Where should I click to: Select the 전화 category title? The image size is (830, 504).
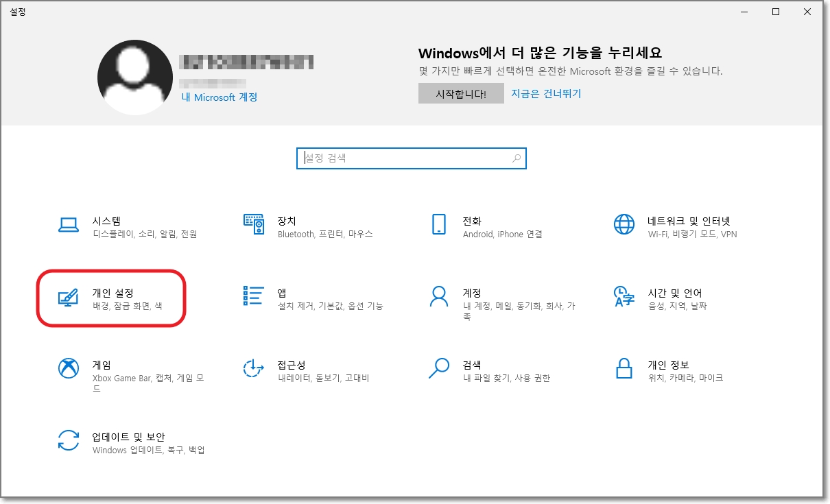tap(472, 221)
